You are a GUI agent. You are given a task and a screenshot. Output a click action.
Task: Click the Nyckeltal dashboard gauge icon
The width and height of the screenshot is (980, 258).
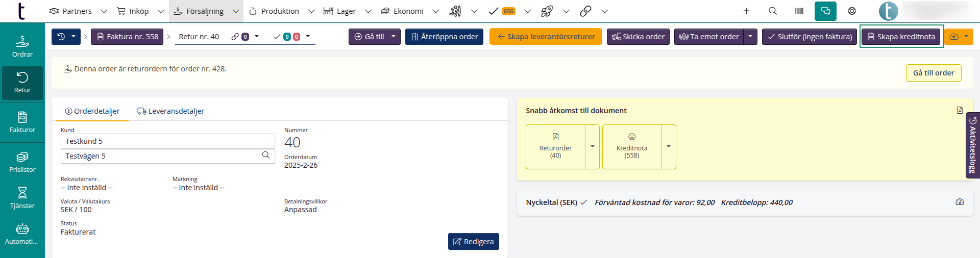pyautogui.click(x=960, y=202)
